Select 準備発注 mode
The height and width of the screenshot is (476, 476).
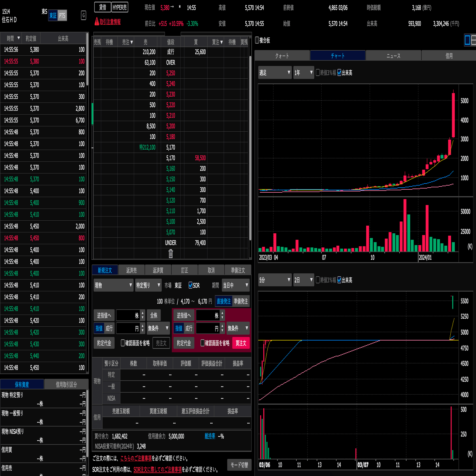[x=241, y=301]
